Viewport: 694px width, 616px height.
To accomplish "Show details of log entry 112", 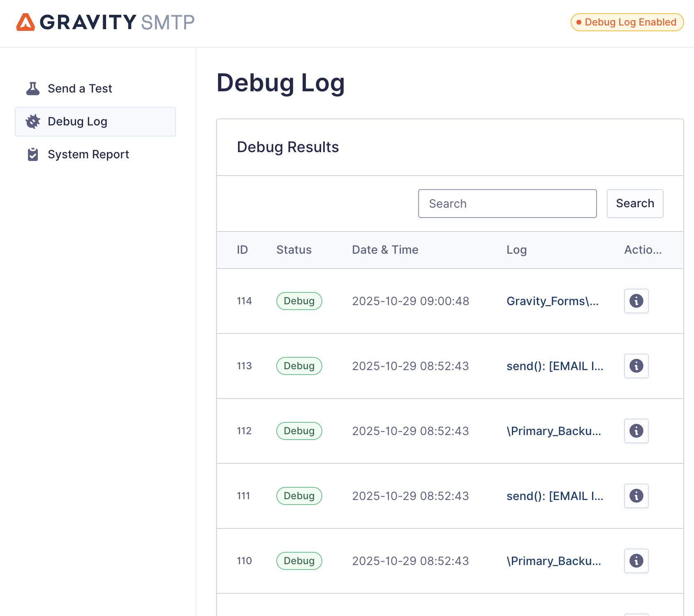I will 636,431.
